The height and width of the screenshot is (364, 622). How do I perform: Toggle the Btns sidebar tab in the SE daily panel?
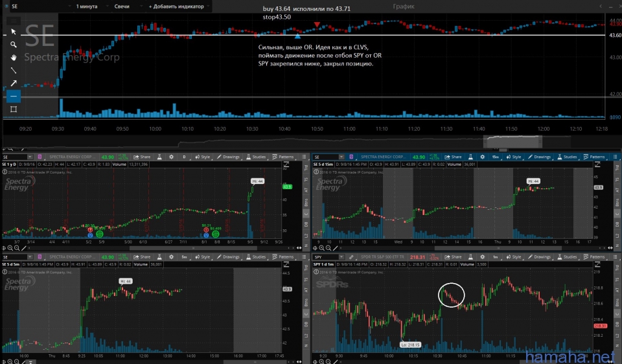coord(306,203)
